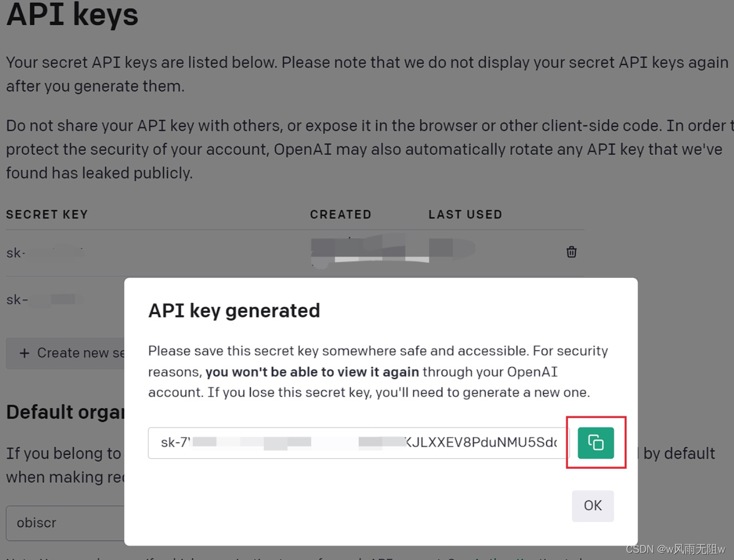Screen dimensions: 734x560
Task: Click the plus icon on Create new secret key
Action: (25, 353)
